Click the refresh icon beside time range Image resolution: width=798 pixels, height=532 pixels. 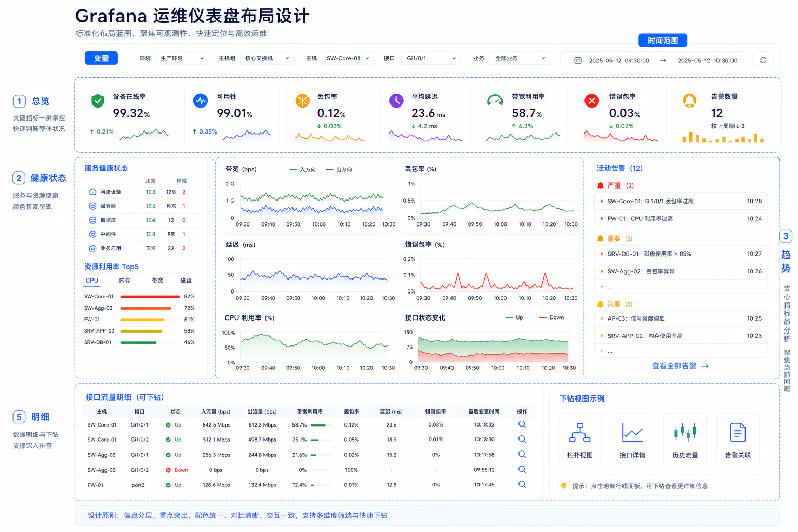click(x=763, y=60)
